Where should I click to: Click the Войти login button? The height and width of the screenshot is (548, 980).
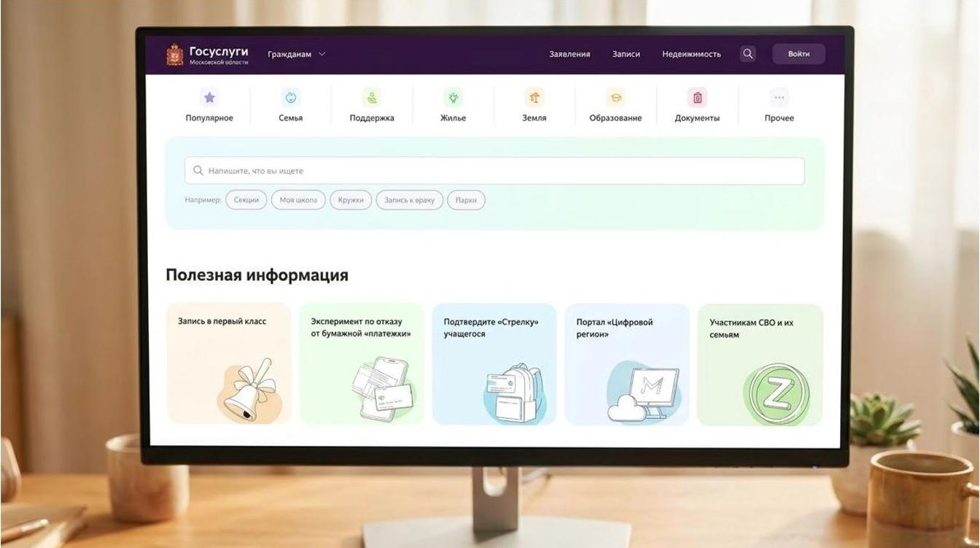pos(798,54)
